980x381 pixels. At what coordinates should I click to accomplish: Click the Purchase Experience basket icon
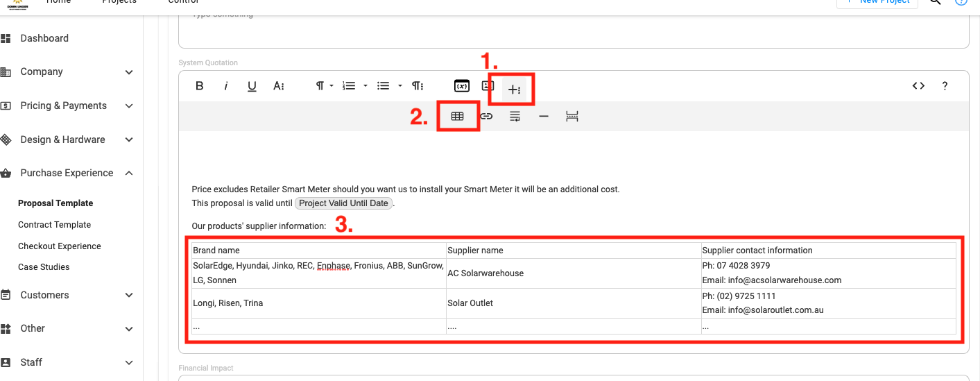pos(6,173)
